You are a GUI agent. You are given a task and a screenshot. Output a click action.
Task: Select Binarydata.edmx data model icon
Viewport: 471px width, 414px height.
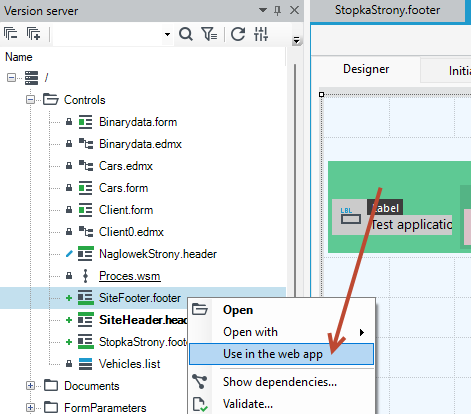point(86,144)
